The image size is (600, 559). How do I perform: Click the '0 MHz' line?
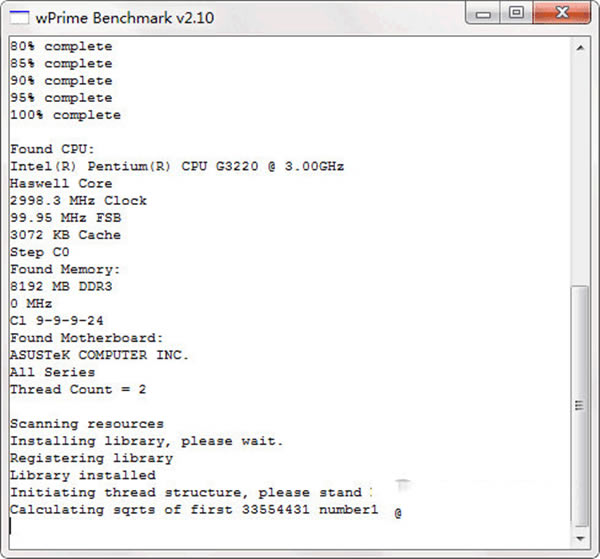(31, 303)
